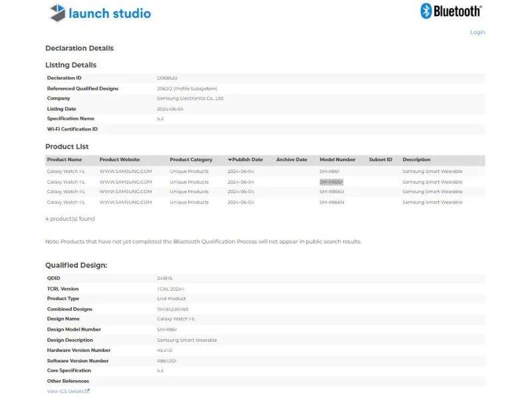Sort by Product Website column header
This screenshot has height=399, width=532.
(x=120, y=160)
